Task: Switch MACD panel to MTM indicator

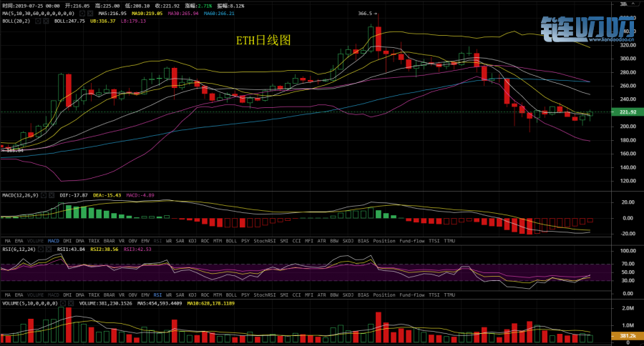Action: 218,241
